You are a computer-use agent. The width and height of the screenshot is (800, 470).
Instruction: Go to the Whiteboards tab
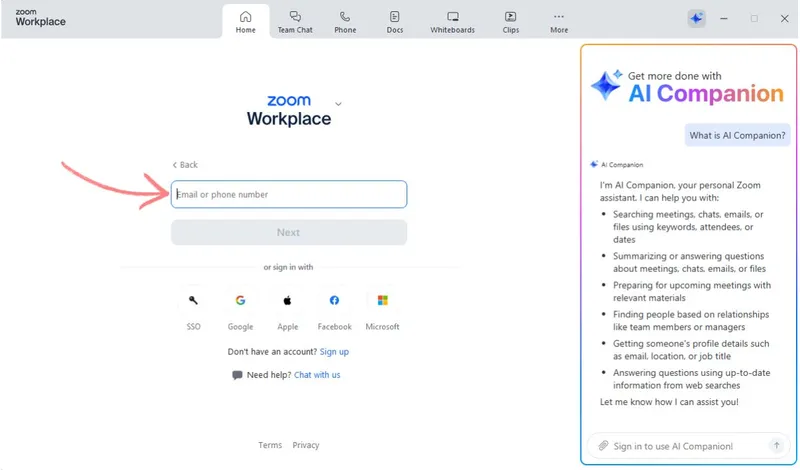click(453, 21)
